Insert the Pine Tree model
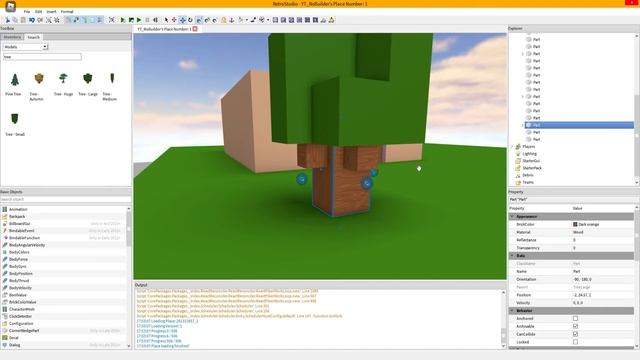 pyautogui.click(x=15, y=79)
